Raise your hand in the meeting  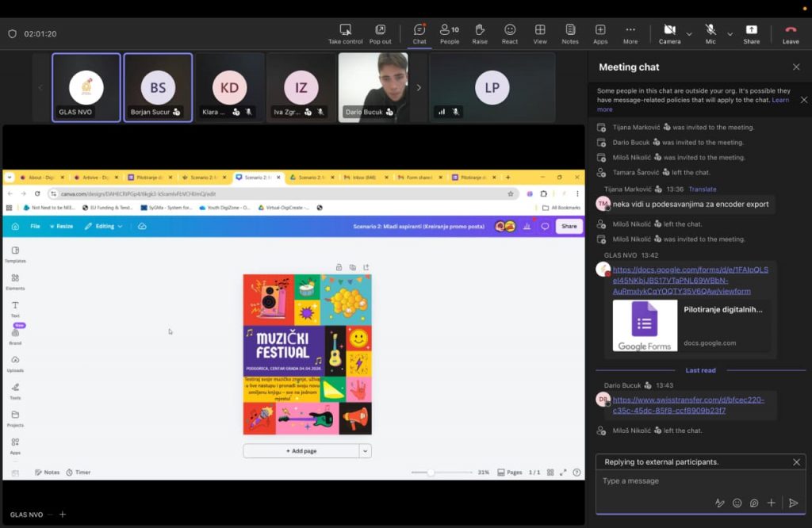point(480,33)
